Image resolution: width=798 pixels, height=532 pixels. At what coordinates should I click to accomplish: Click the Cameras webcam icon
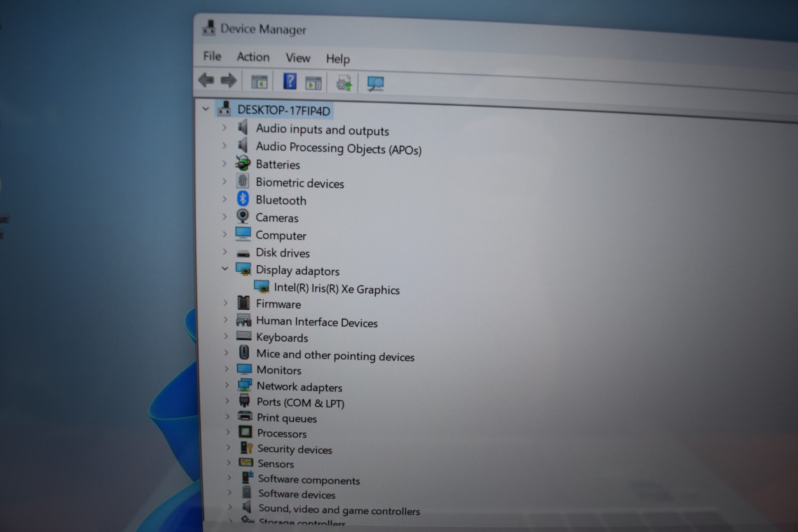point(243,216)
